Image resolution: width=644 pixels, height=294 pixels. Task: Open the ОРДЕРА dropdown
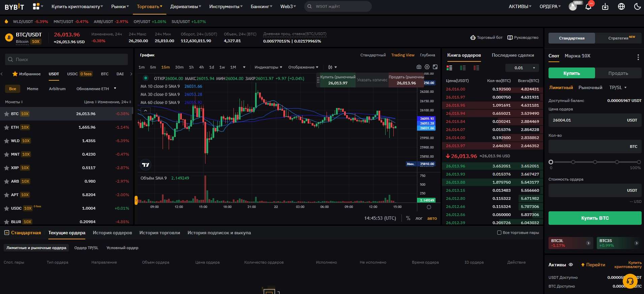[x=550, y=6]
